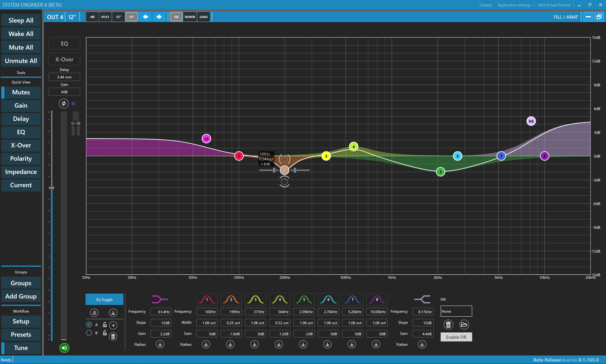Click the FIR name field None
Image resolution: width=606 pixels, height=364 pixels.
(x=456, y=311)
